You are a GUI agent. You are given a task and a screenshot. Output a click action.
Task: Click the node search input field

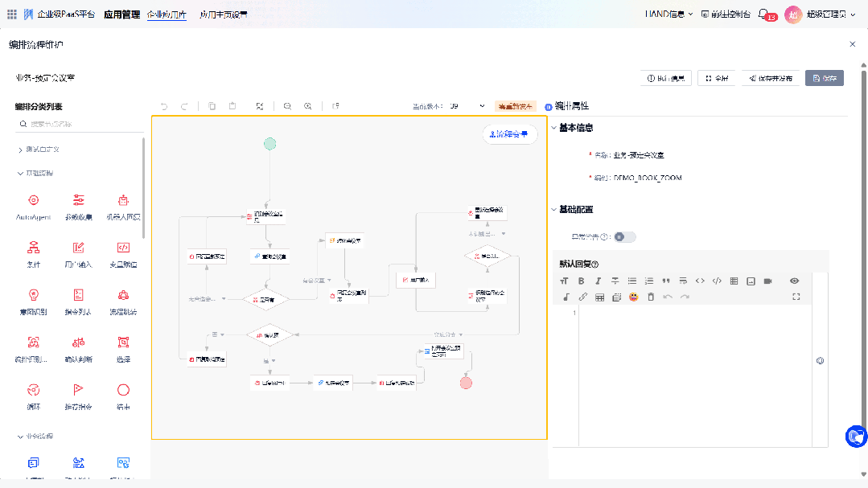point(80,125)
